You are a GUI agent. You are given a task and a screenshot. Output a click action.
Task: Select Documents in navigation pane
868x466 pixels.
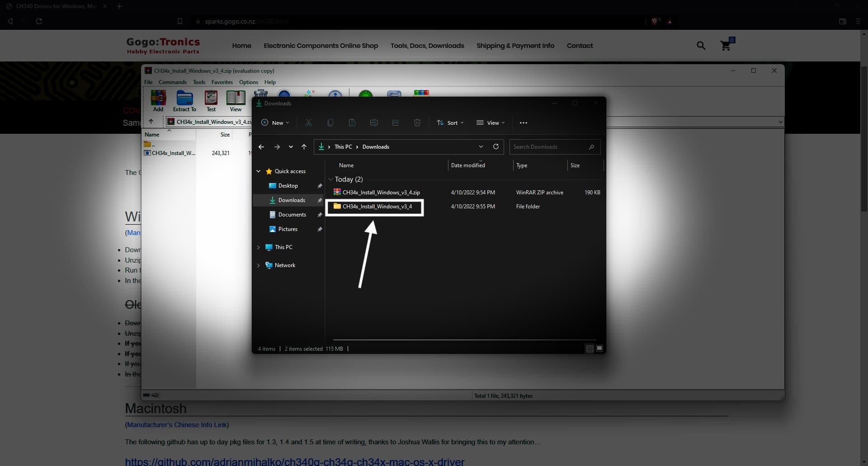288,215
